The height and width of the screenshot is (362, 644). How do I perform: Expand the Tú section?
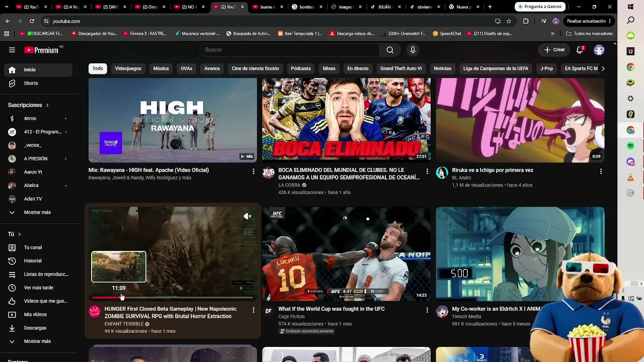click(15, 234)
